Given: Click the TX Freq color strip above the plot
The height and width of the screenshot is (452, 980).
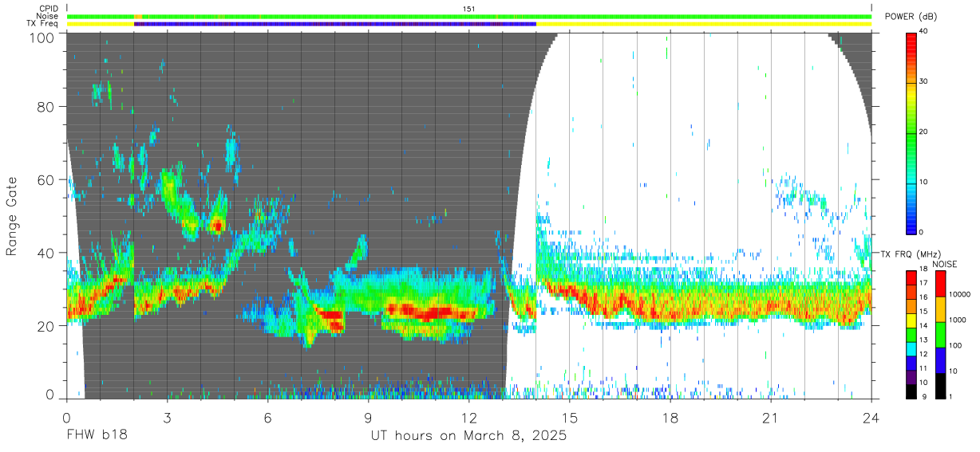Looking at the screenshot, I should pos(469,24).
